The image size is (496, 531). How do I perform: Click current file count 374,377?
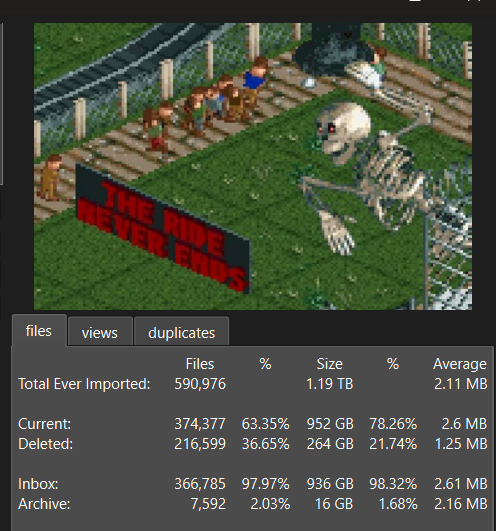click(x=200, y=424)
